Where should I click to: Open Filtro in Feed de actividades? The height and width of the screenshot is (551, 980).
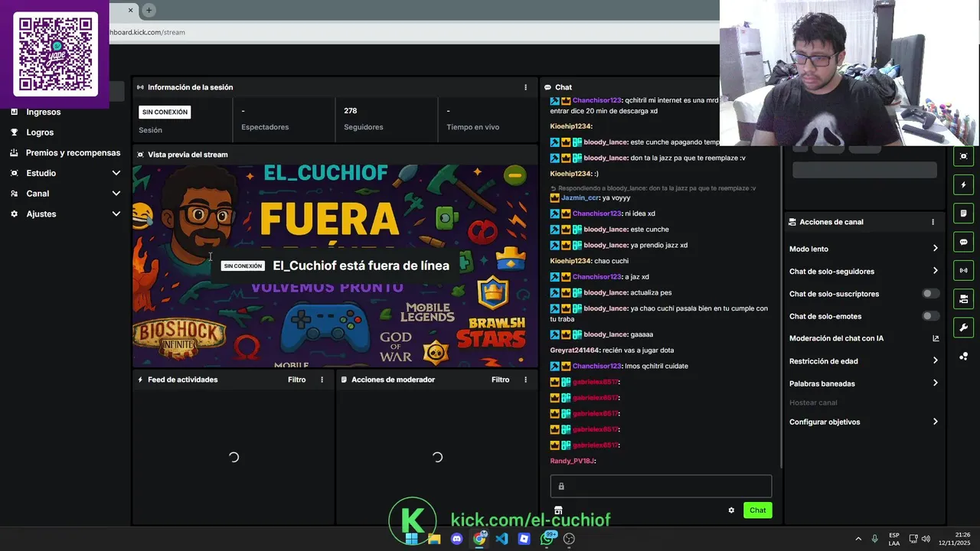(296, 380)
